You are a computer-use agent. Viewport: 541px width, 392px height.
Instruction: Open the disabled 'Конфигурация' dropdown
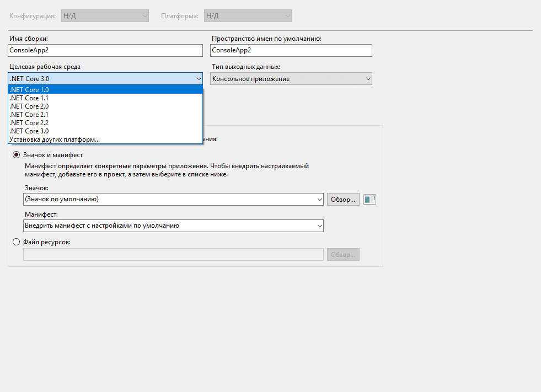[x=105, y=16]
